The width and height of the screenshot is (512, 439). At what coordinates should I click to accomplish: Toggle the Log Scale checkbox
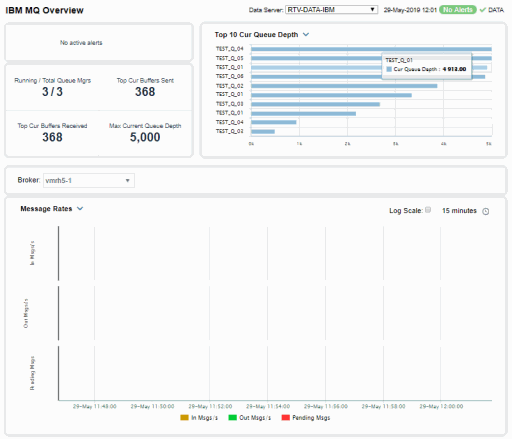tap(428, 210)
